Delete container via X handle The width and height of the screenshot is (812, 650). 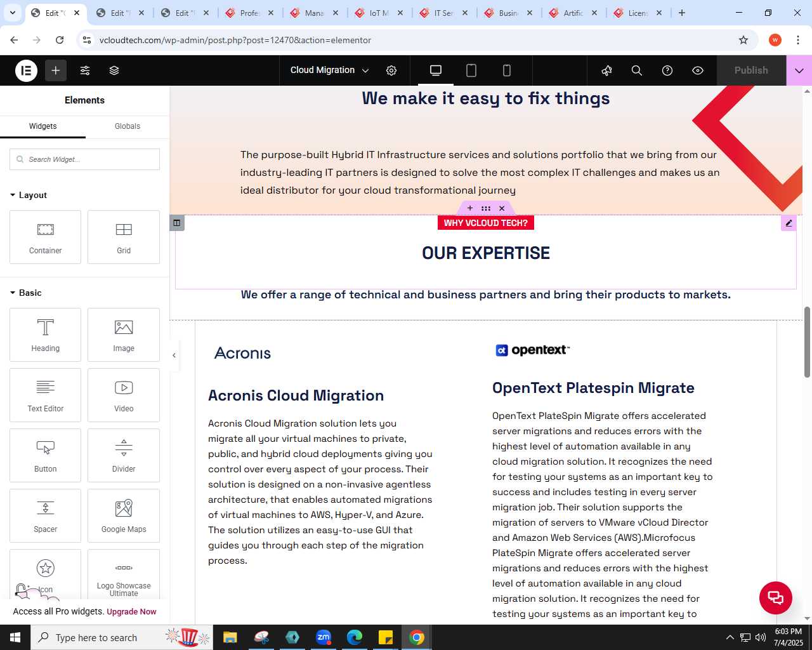[x=502, y=208]
